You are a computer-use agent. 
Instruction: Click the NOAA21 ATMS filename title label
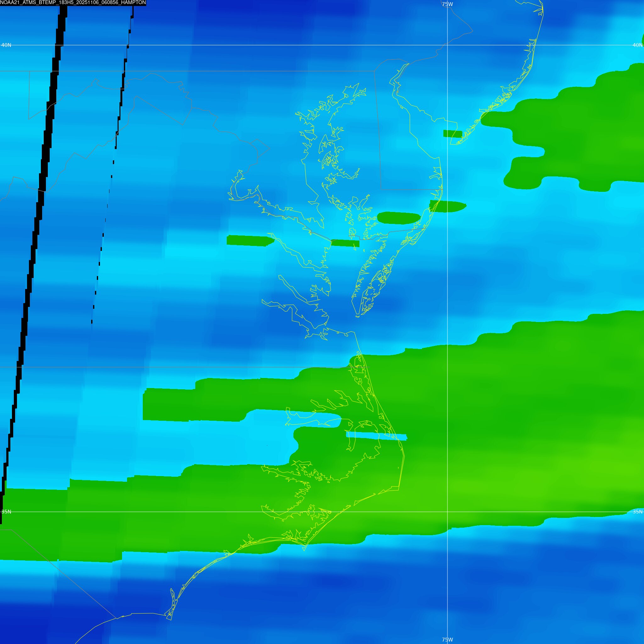73,3
